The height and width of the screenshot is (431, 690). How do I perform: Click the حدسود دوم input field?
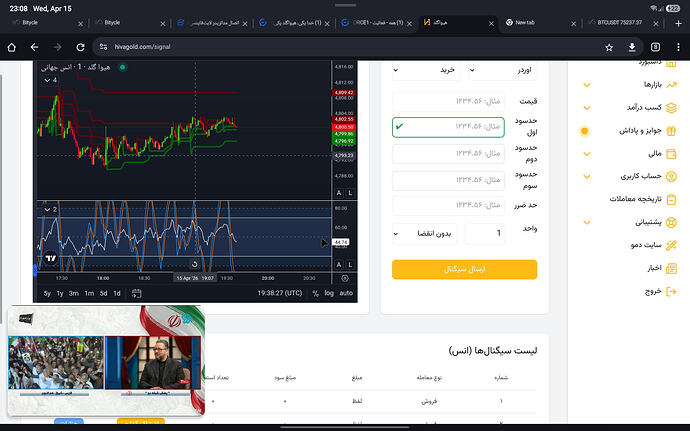(x=448, y=154)
